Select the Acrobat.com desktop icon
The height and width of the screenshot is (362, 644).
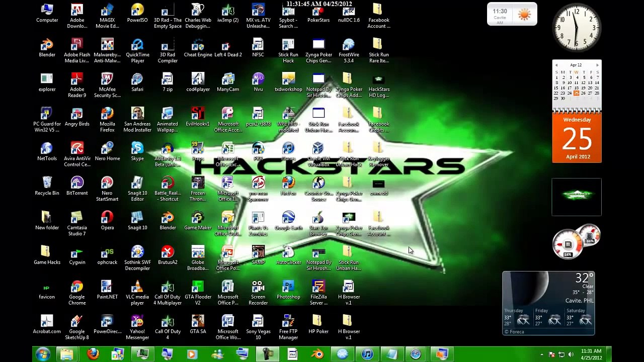47,325
